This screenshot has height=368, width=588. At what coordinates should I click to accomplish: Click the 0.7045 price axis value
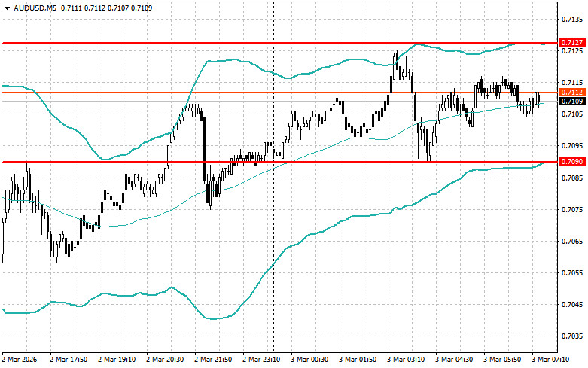(x=572, y=304)
